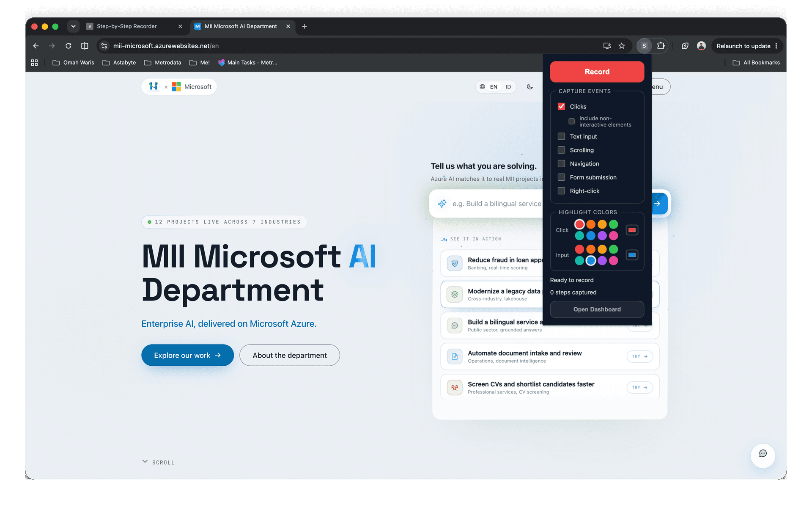Image resolution: width=812 pixels, height=513 pixels.
Task: Click the layers icon on Modernize legacy data card
Action: (455, 294)
